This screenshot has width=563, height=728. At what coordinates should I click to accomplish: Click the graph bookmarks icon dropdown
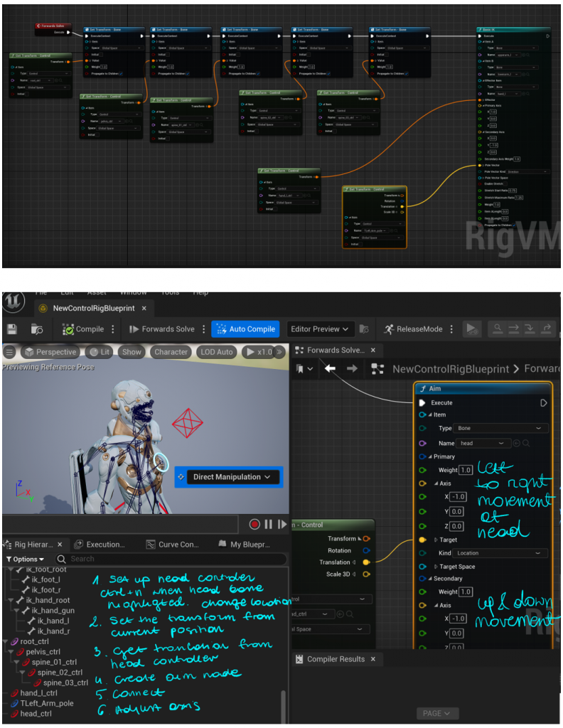pyautogui.click(x=304, y=369)
